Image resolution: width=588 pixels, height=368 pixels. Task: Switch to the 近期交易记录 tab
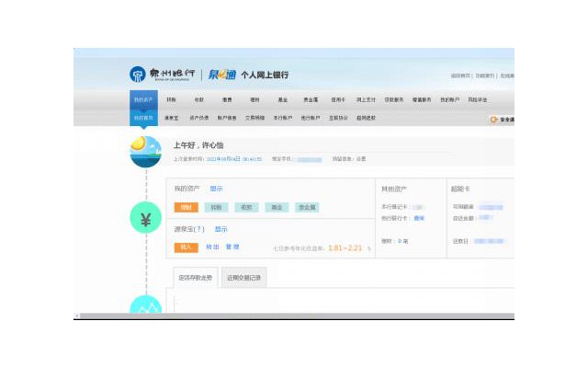pyautogui.click(x=244, y=278)
